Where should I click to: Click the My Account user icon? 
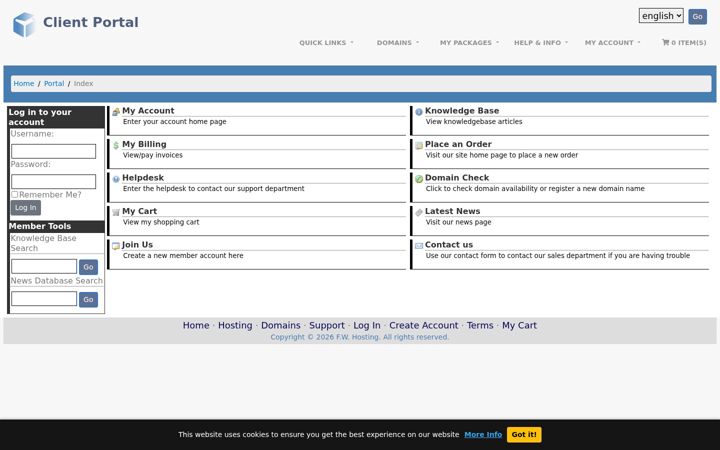coord(116,112)
